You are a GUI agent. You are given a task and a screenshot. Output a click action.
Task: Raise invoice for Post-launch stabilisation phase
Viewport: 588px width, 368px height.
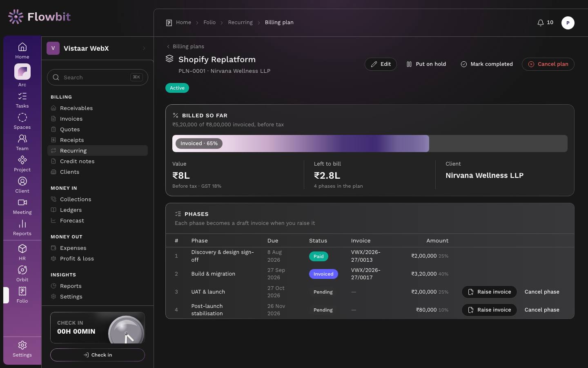[489, 310]
